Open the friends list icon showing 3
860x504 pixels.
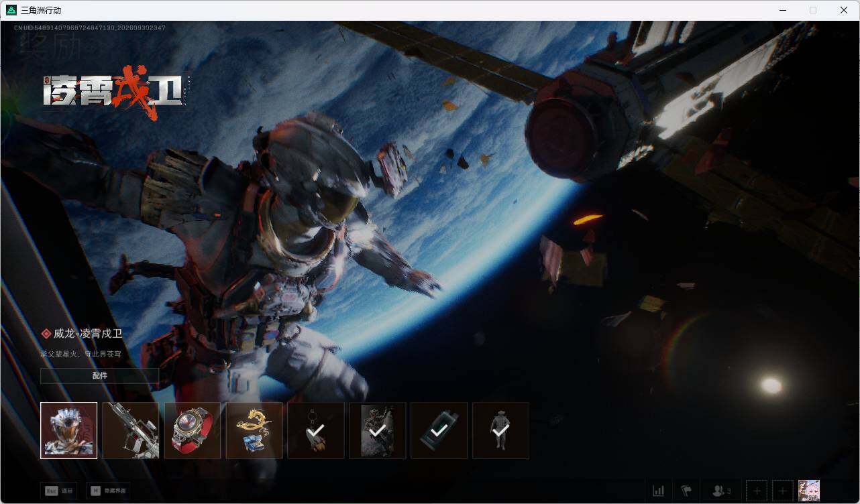722,491
